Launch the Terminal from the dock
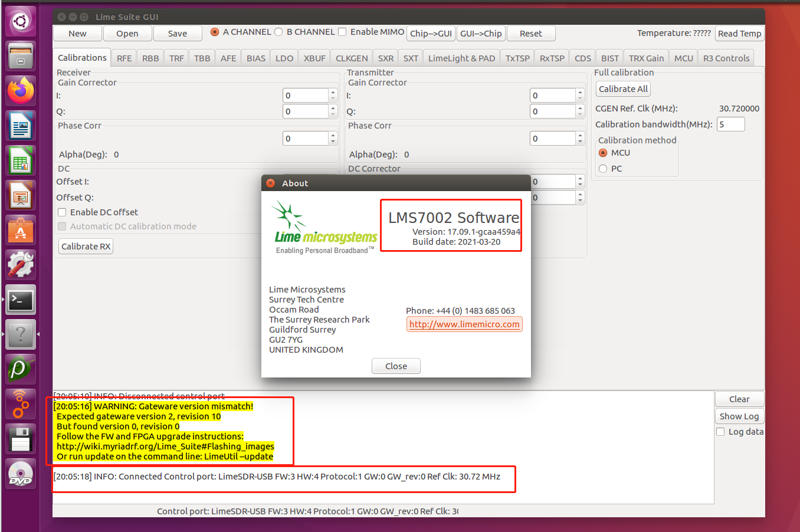The image size is (800, 532). tap(21, 300)
